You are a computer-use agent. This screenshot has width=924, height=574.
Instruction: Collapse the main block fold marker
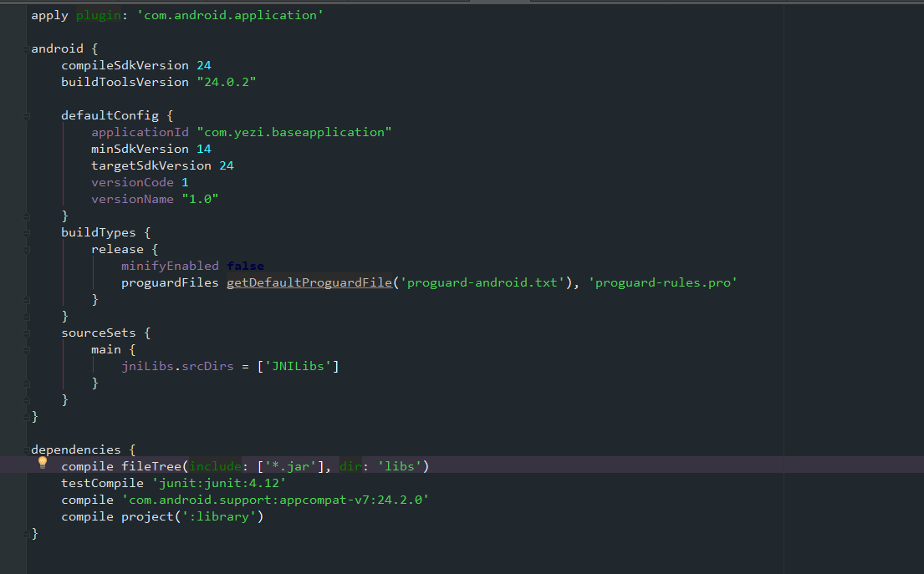click(27, 350)
